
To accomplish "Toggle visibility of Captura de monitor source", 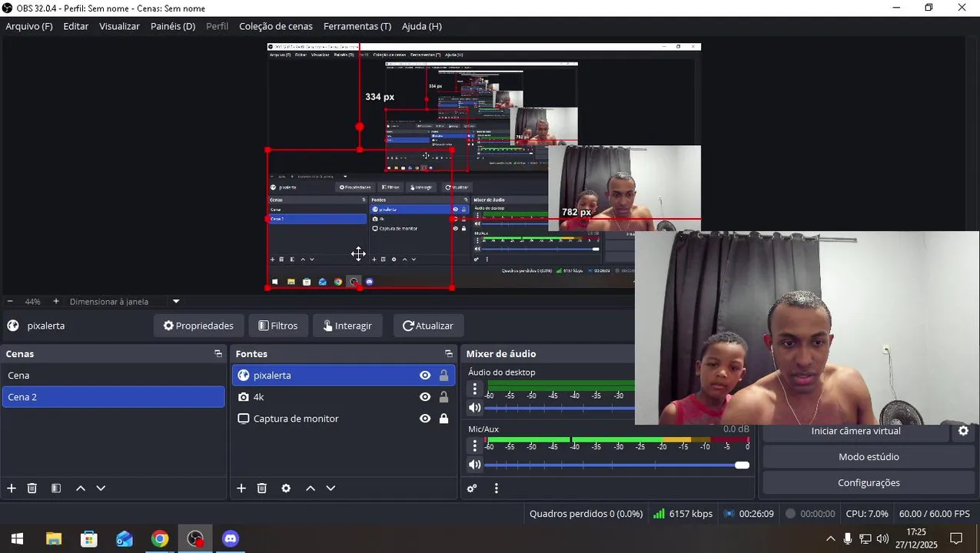I will point(425,419).
